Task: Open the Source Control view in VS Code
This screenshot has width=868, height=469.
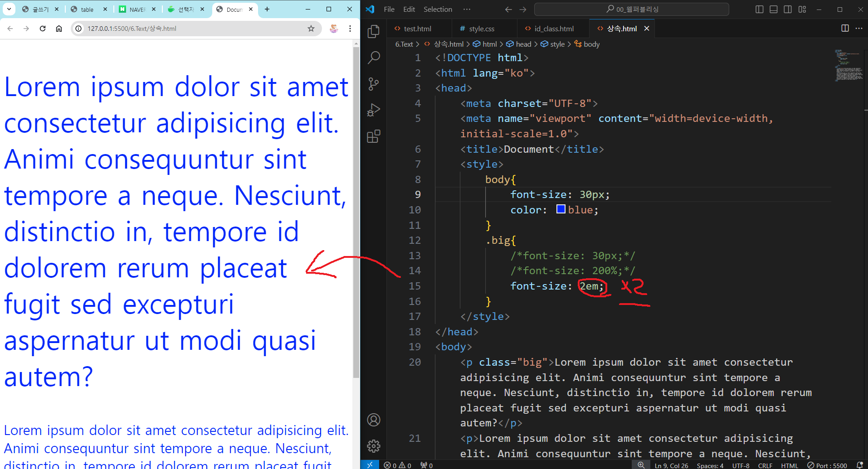Action: [x=374, y=84]
